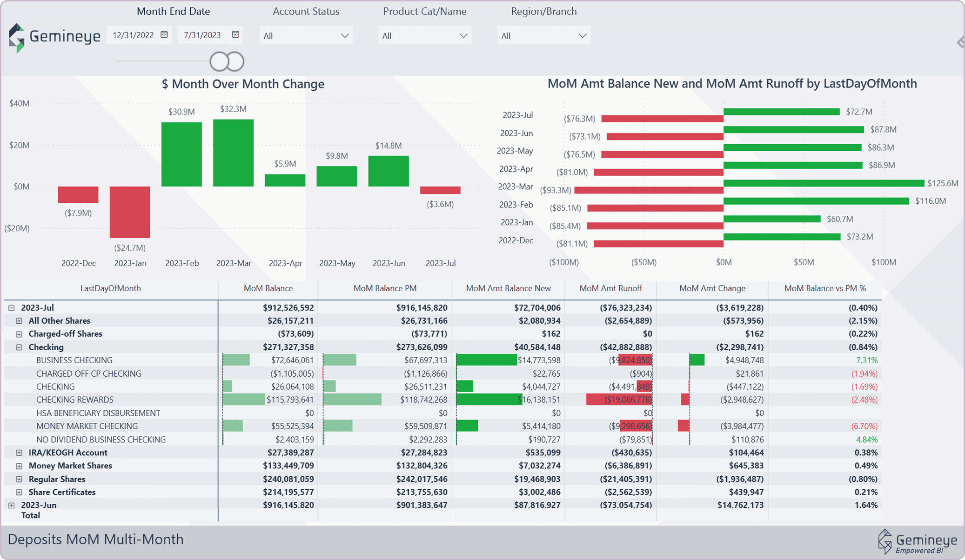965x560 pixels.
Task: Open the Product Cat/Name dropdown
Action: tap(424, 36)
